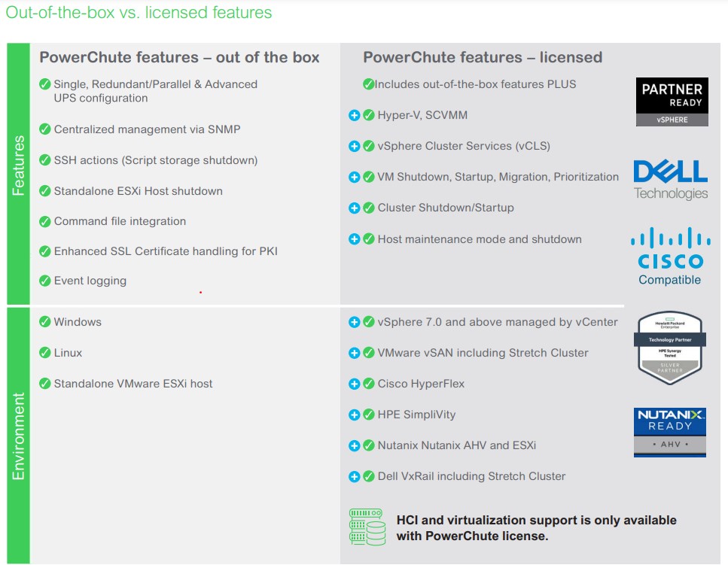Click the plus icon beside Host maintenance mode
728x565 pixels.
pyautogui.click(x=355, y=239)
